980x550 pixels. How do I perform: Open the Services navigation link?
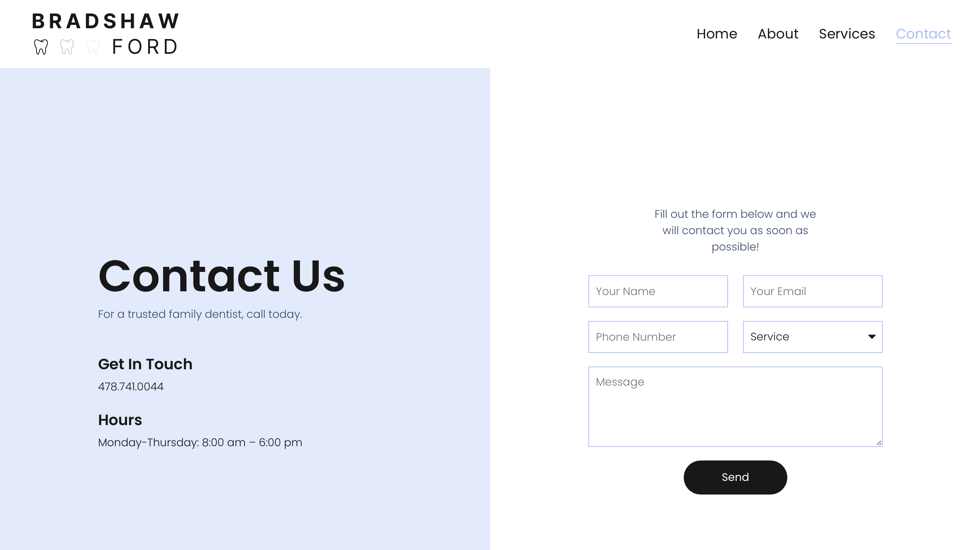[x=848, y=34]
